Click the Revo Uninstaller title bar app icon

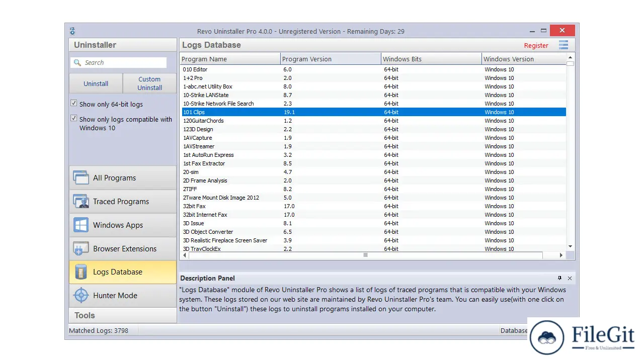click(72, 31)
